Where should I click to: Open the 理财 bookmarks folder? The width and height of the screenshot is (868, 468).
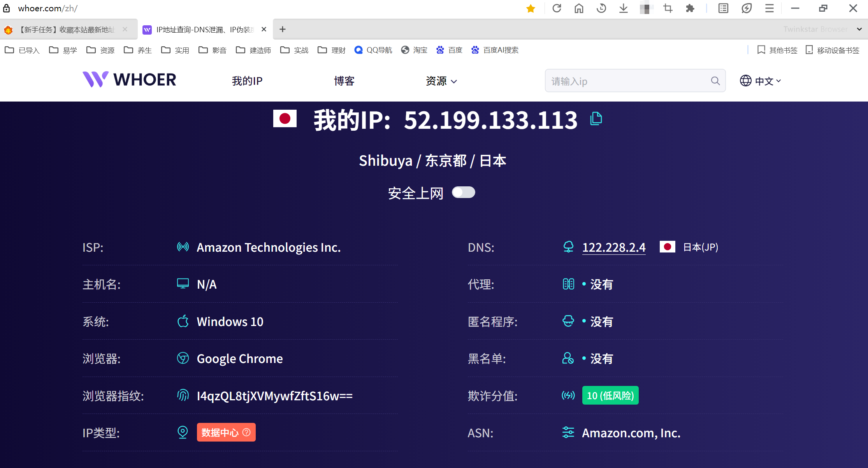point(332,50)
